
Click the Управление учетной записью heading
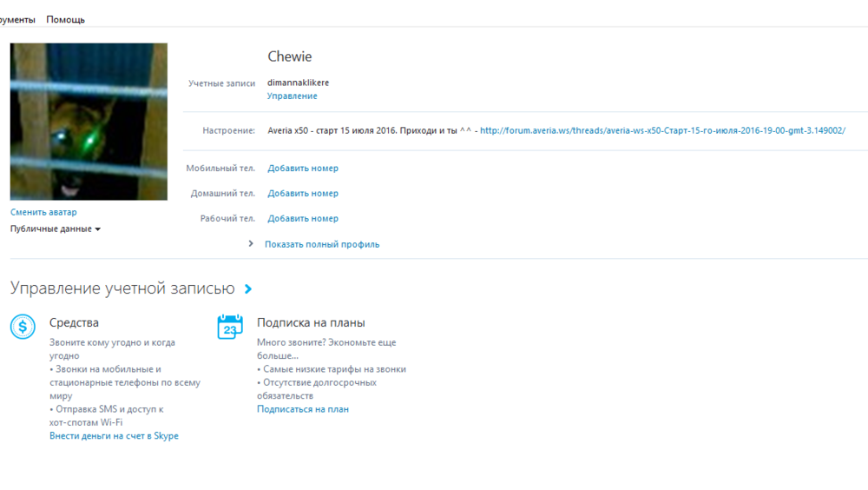pos(122,289)
